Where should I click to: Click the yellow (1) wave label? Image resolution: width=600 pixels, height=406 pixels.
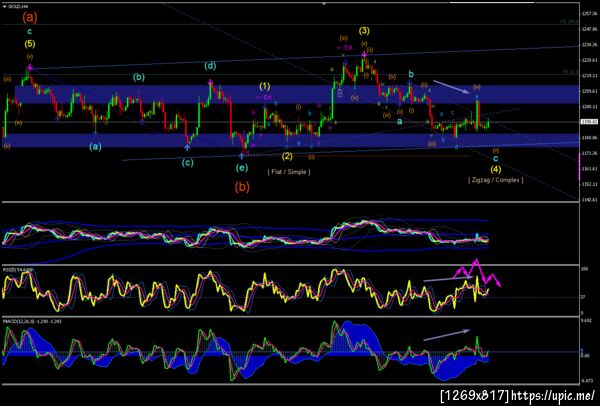coord(265,86)
